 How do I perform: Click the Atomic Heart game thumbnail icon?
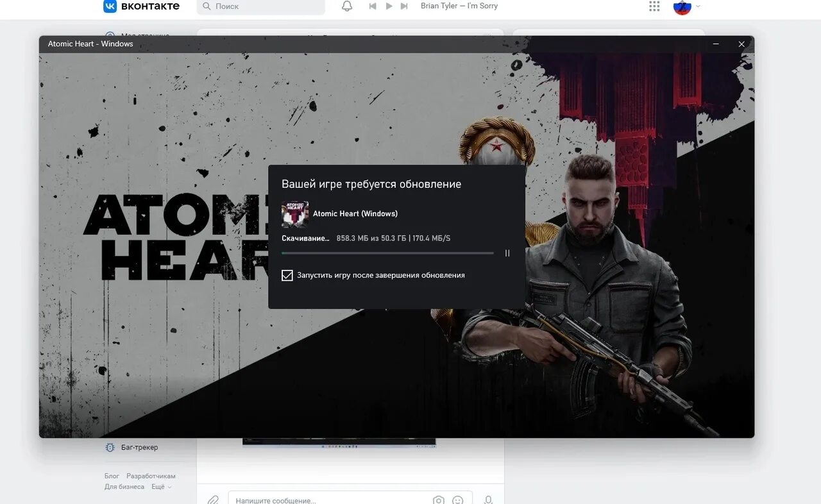295,214
